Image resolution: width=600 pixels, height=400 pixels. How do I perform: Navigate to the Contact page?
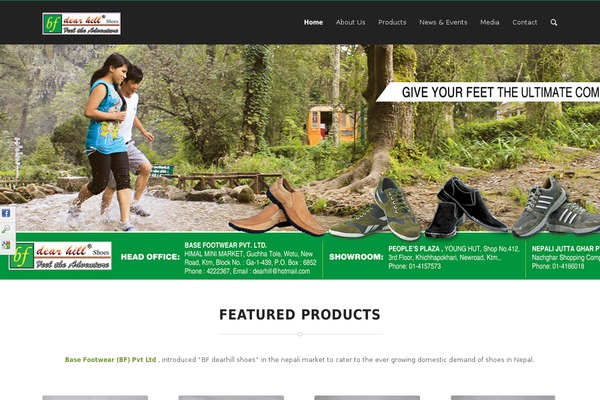pyautogui.click(x=525, y=23)
